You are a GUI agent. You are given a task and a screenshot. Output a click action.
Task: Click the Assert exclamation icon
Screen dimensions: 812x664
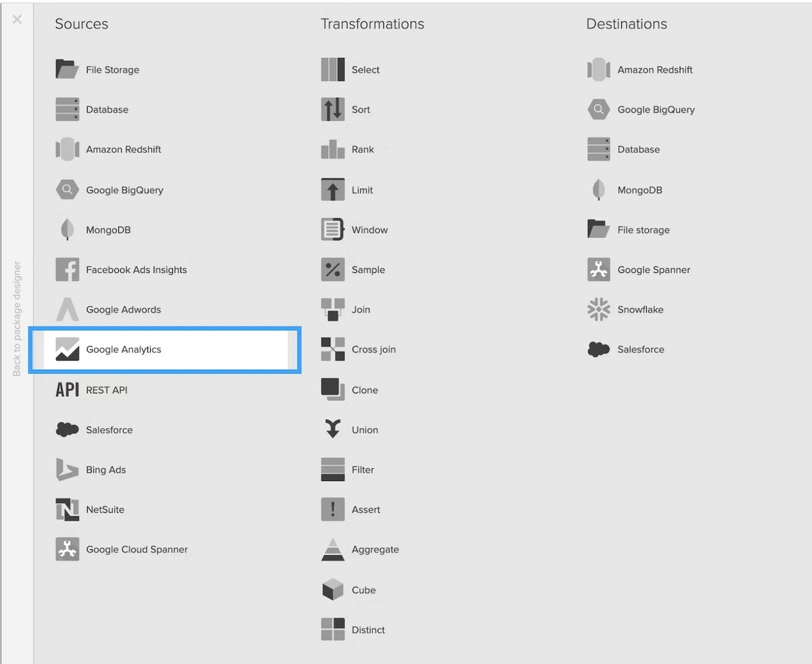tap(333, 509)
